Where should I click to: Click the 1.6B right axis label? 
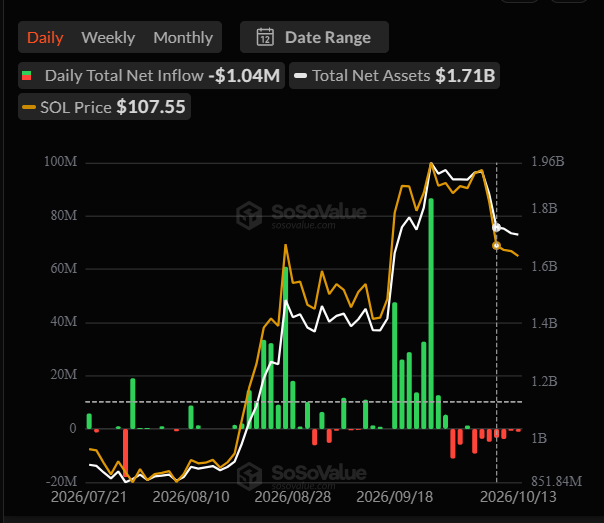(544, 266)
